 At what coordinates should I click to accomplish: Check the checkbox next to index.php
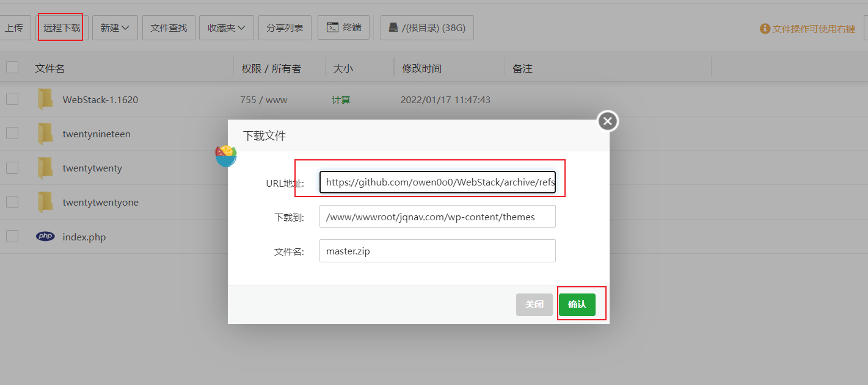pos(12,236)
